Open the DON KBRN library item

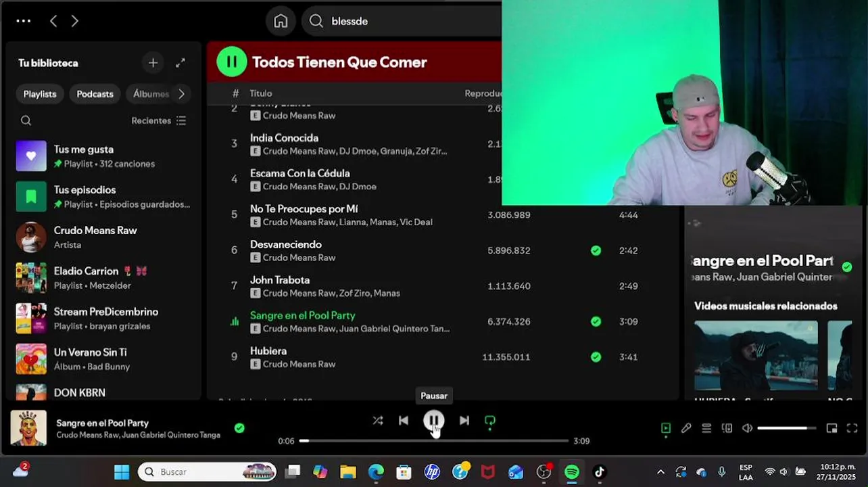point(103,392)
